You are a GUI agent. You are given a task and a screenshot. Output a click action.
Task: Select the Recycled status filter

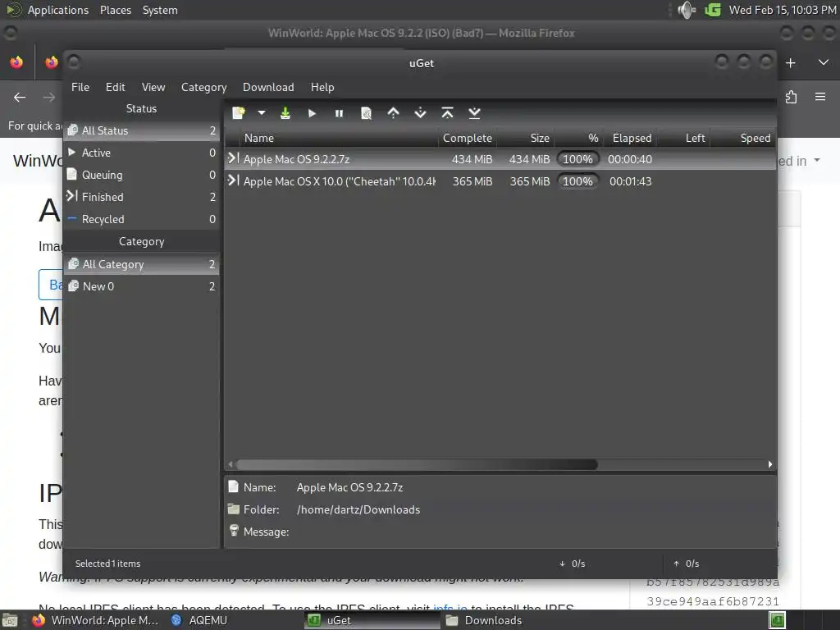click(x=141, y=219)
